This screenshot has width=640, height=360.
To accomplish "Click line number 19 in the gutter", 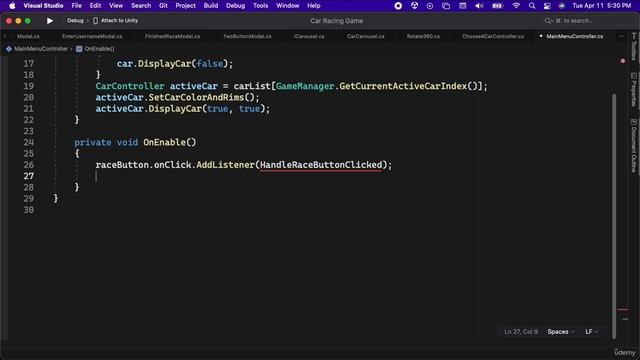I will coord(29,86).
